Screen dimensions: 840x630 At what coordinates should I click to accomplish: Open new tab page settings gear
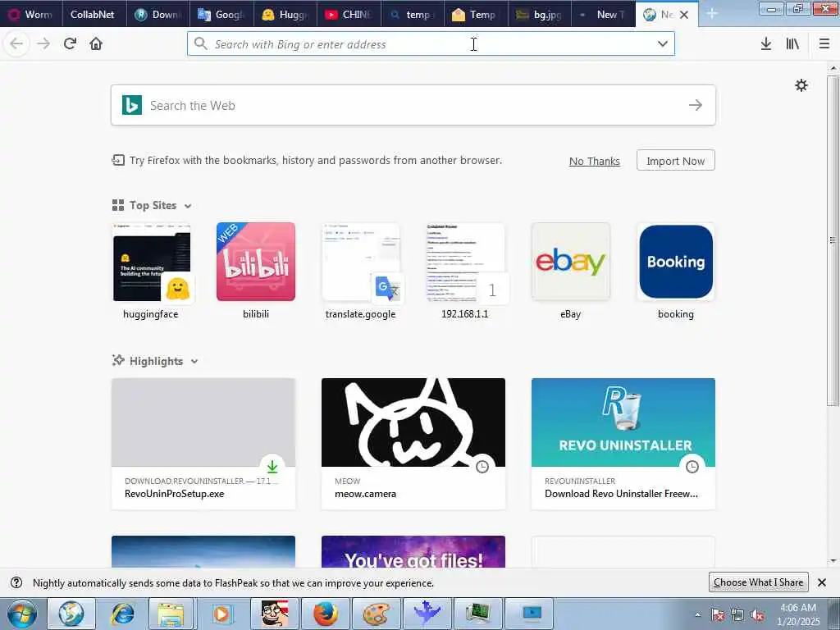(x=801, y=85)
